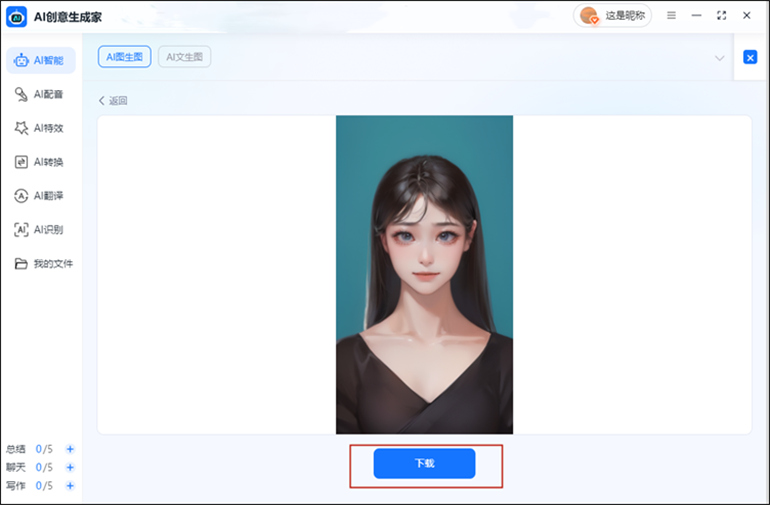Toggle fullscreen window icon
The height and width of the screenshot is (505, 770).
pyautogui.click(x=721, y=16)
